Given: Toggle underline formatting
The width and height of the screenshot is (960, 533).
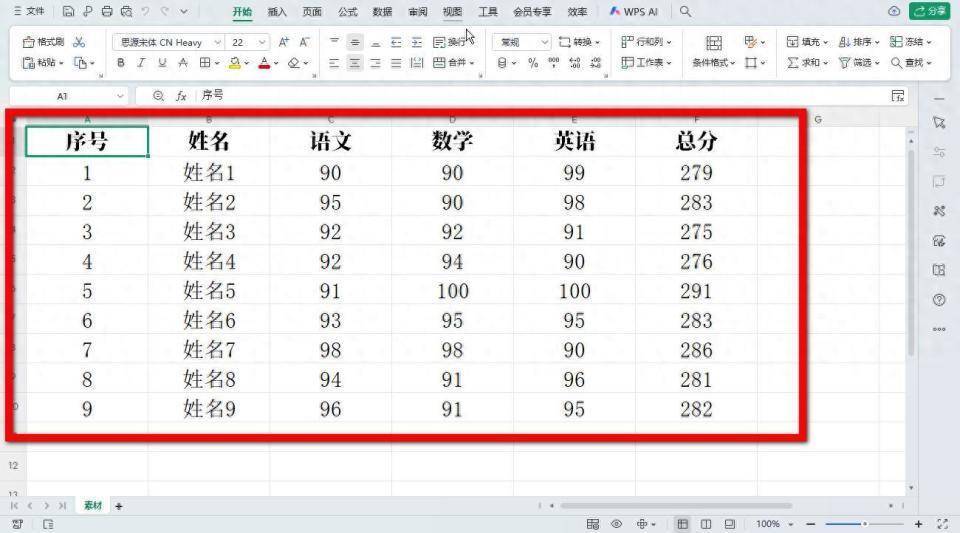Looking at the screenshot, I should [161, 63].
